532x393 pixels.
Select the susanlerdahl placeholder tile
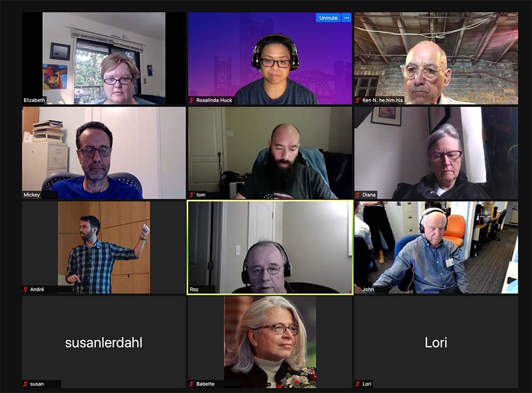104,342
